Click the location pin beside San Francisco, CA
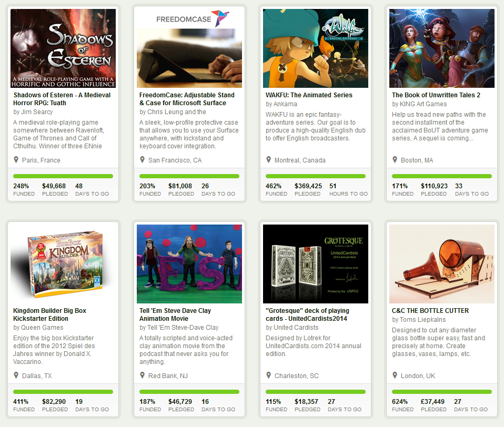Image resolution: width=504 pixels, height=427 pixels. 143,160
